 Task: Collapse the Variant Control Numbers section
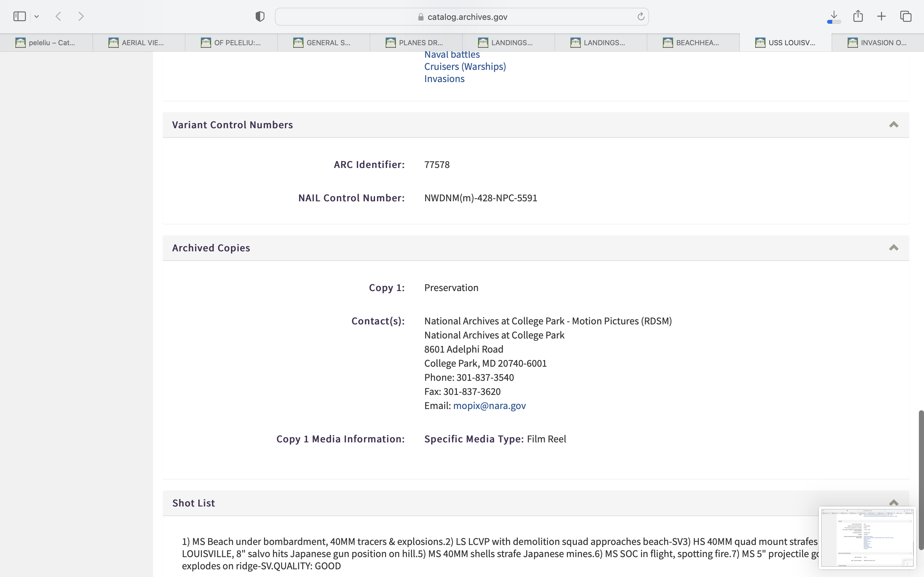click(894, 125)
